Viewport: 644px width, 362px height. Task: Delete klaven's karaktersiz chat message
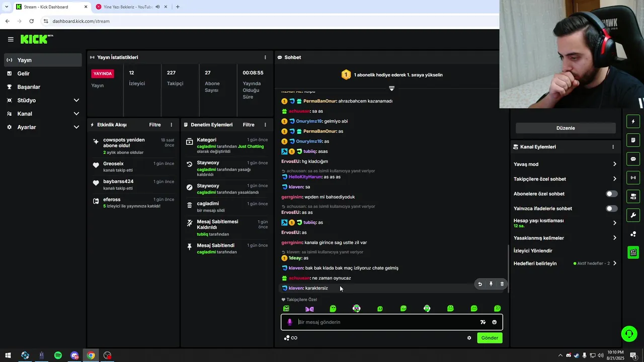coord(502,284)
